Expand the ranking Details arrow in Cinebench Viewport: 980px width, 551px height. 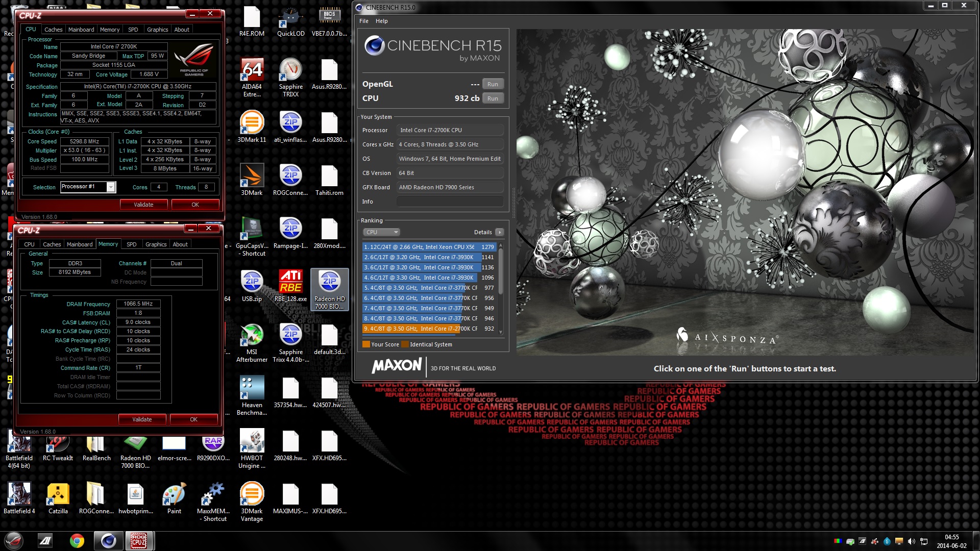[500, 232]
